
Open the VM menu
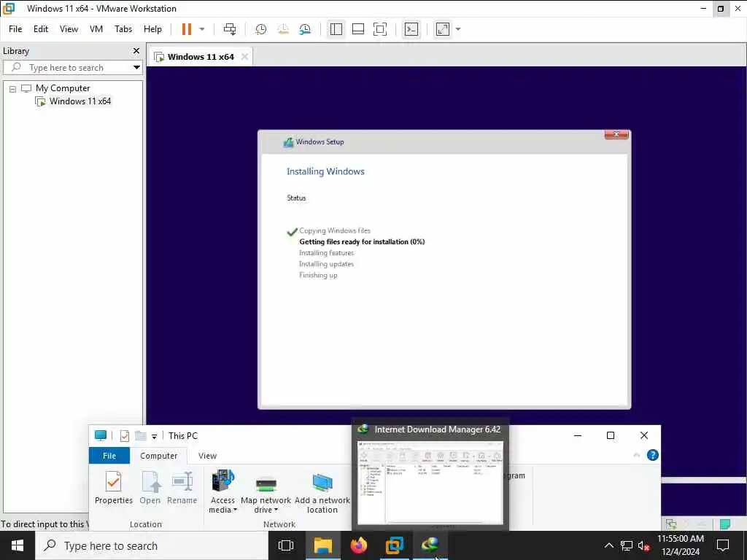click(x=96, y=29)
